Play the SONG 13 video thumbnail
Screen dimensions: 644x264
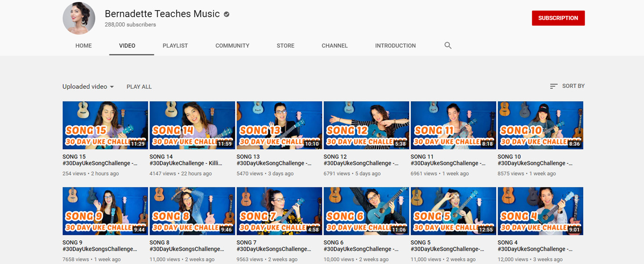coord(279,125)
